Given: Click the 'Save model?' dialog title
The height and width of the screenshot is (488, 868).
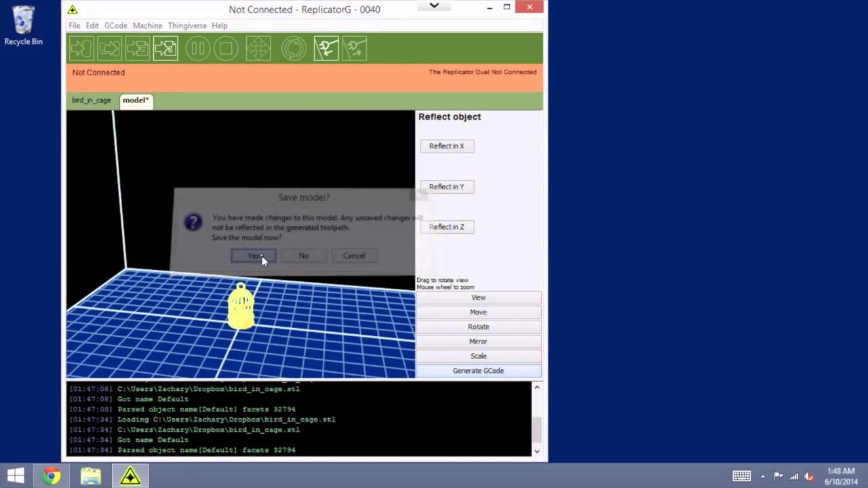Looking at the screenshot, I should pyautogui.click(x=304, y=197).
